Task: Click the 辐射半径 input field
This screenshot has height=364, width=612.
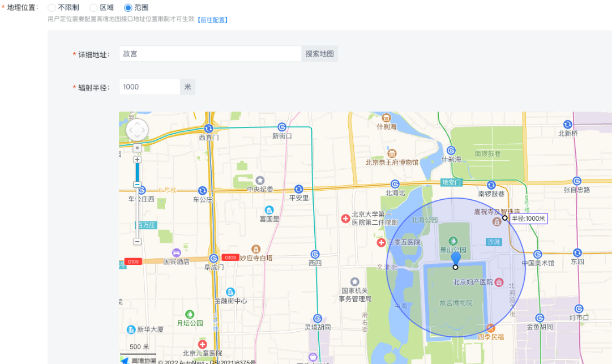Action: click(x=149, y=87)
